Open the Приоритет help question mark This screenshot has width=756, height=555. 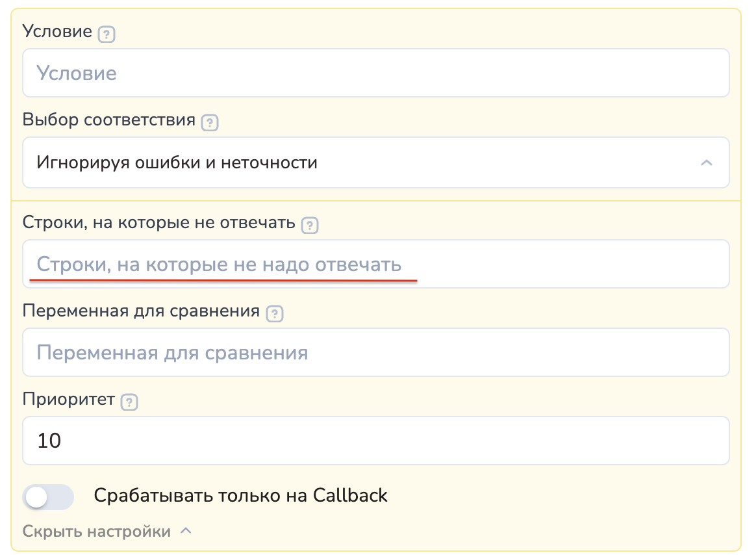tap(130, 402)
